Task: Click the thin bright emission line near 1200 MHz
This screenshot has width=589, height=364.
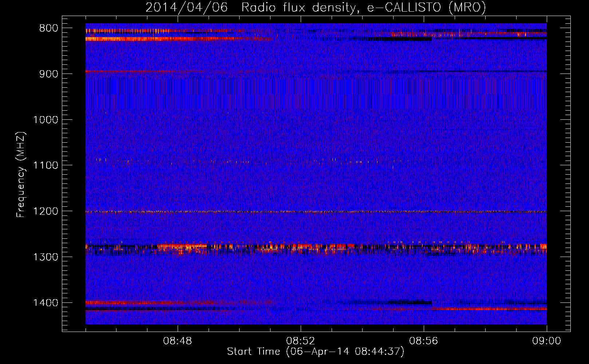Action: point(316,211)
